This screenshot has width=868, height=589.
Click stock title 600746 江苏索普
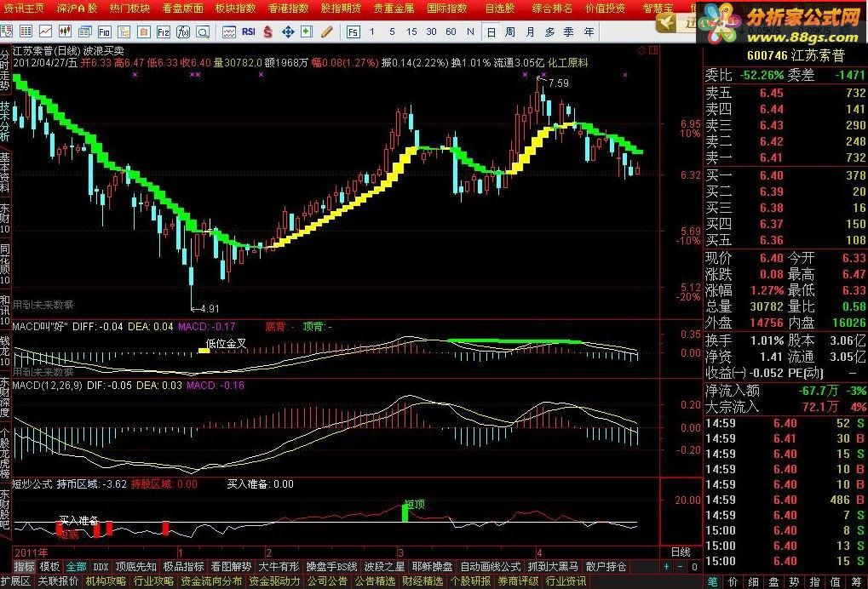[796, 56]
